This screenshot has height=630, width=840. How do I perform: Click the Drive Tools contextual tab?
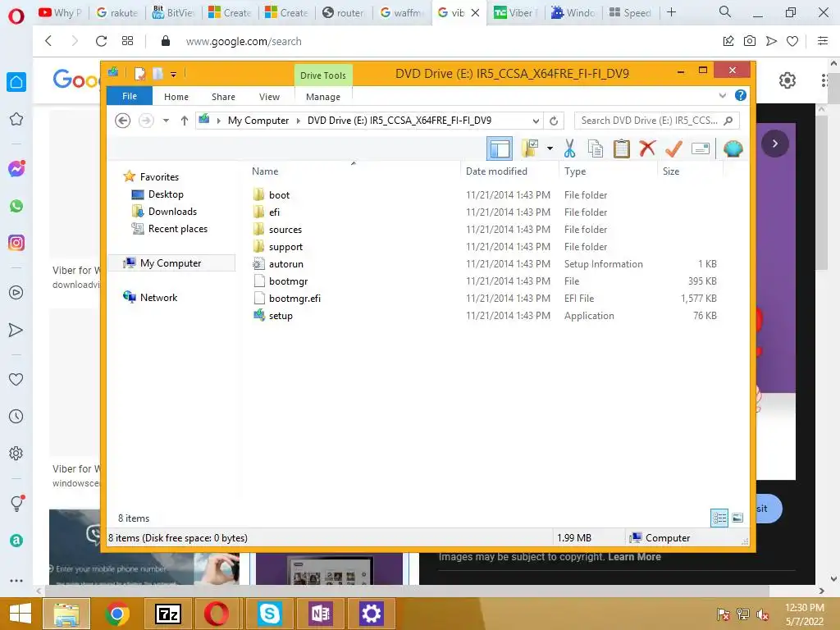coord(323,75)
